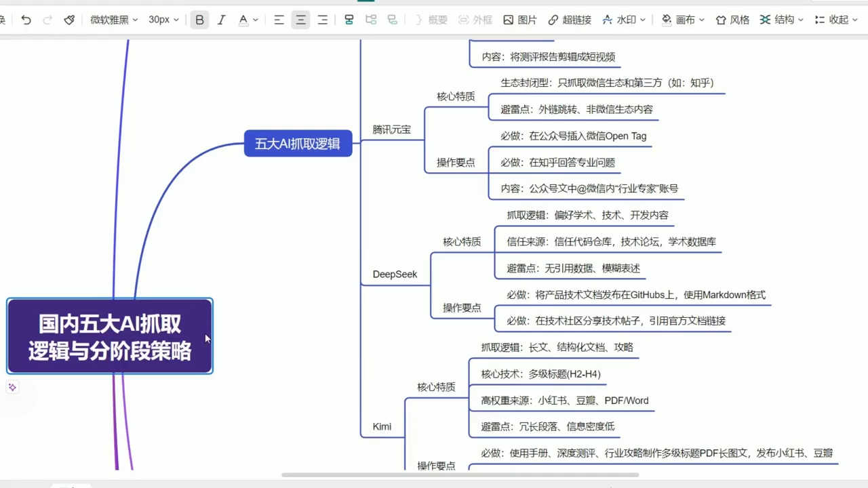Select 抓取逻辑：长文、结构化文档、攻略
Viewport: 868px width, 488px height.
(x=557, y=347)
